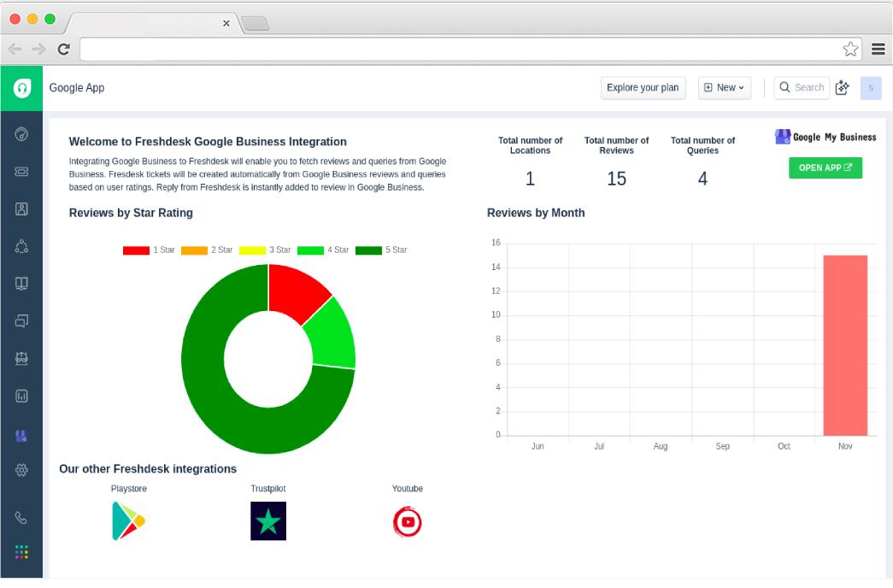Viewport: 893px width, 588px height.
Task: Open the browser hamburger menu
Action: click(x=878, y=49)
